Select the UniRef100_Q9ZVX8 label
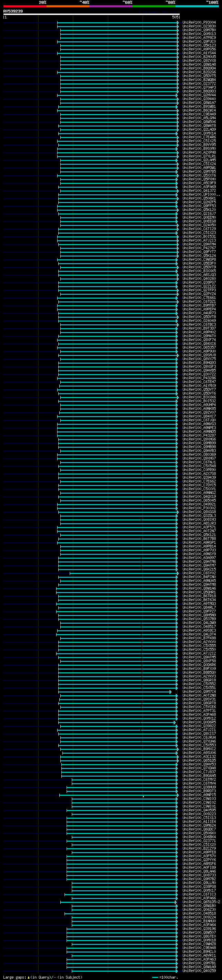The width and height of the screenshot is (222, 980). pyautogui.click(x=199, y=60)
